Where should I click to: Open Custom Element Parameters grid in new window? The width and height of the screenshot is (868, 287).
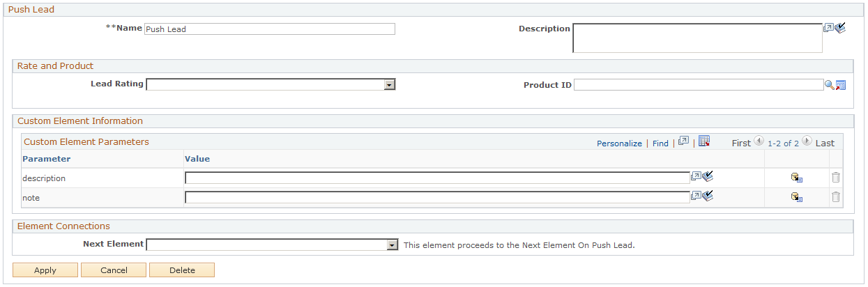pos(684,141)
